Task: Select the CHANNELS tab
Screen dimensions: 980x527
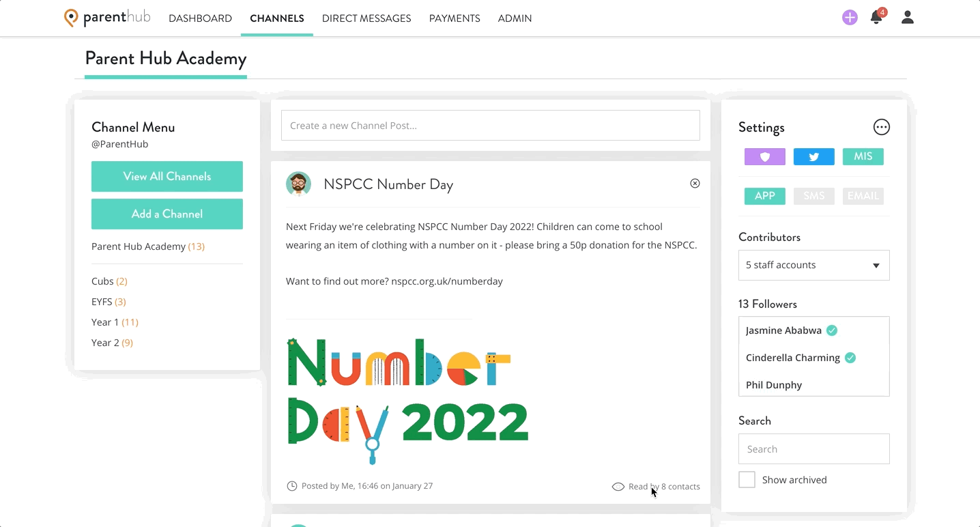Action: coord(277,18)
